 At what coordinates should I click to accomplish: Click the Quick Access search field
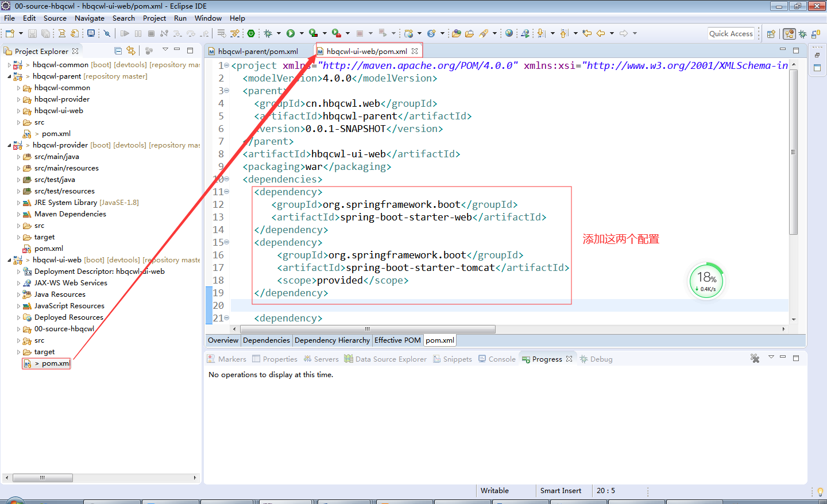pyautogui.click(x=731, y=33)
